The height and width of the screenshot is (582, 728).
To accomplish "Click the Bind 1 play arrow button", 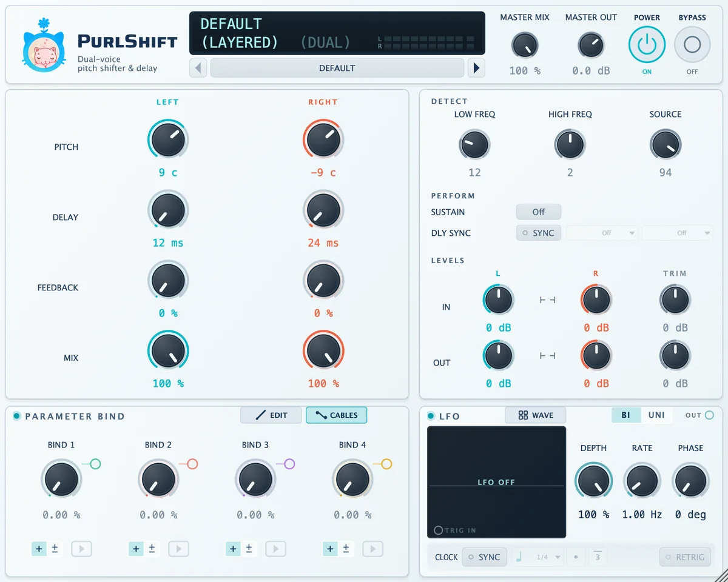I will [x=82, y=549].
